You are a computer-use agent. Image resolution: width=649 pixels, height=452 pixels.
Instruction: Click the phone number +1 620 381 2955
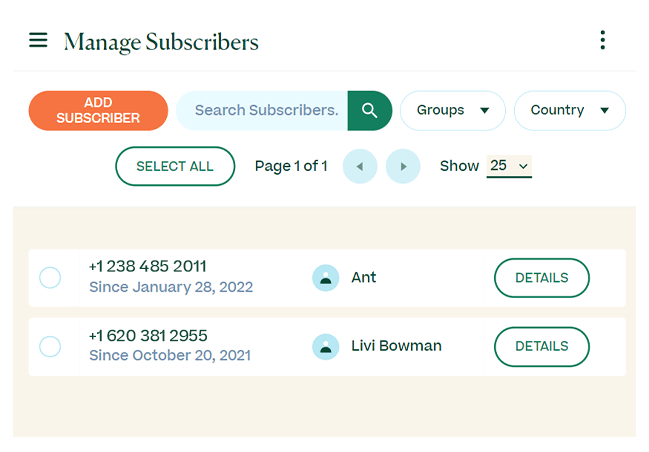coord(148,335)
